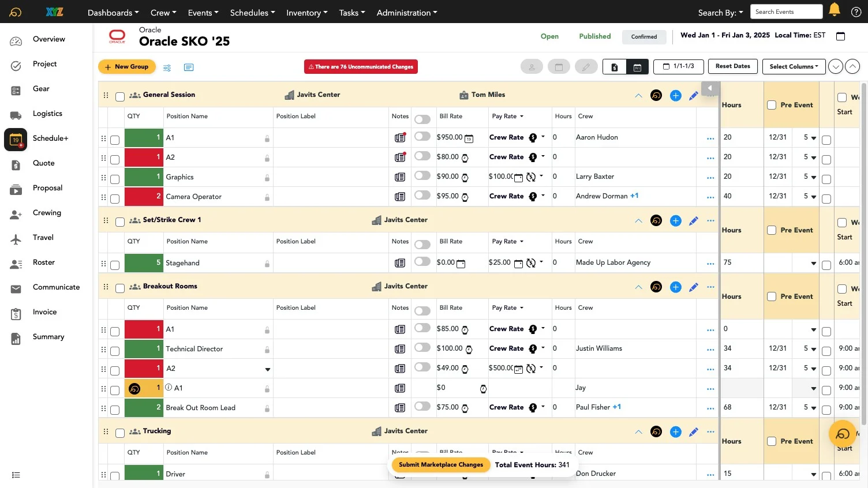Click the New Group button
Screen dimensions: 868x488
tap(127, 67)
